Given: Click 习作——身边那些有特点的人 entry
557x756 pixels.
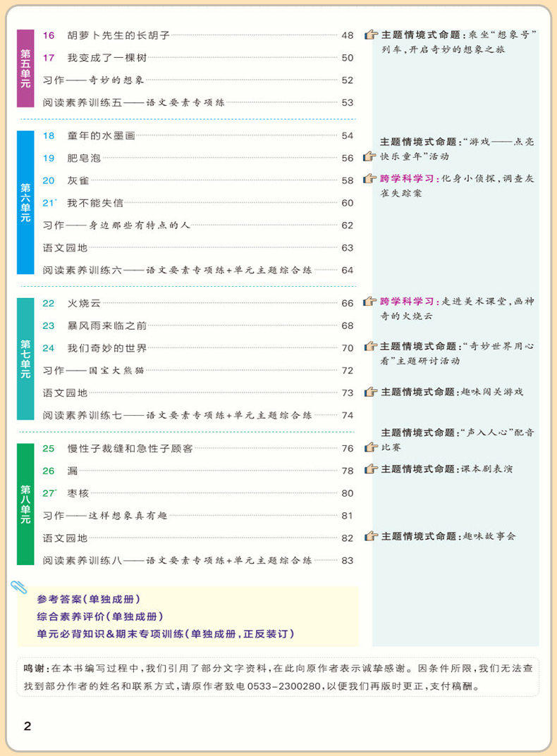Looking at the screenshot, I should point(198,225).
